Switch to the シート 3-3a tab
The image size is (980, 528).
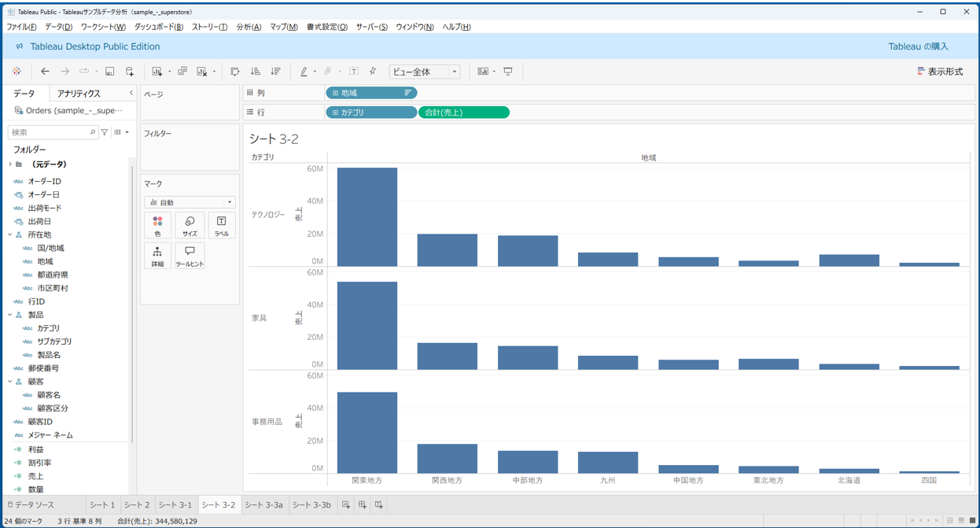click(263, 505)
